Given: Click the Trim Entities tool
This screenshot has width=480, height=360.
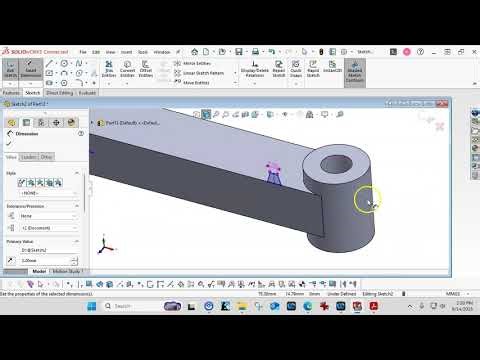Looking at the screenshot, I should point(109,69).
